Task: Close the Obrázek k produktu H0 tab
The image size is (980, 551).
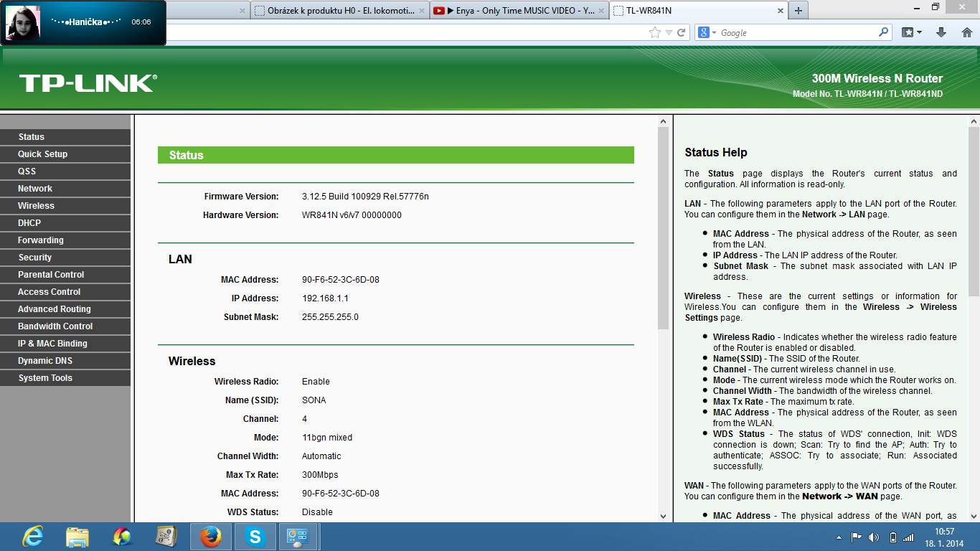Action: 420,11
